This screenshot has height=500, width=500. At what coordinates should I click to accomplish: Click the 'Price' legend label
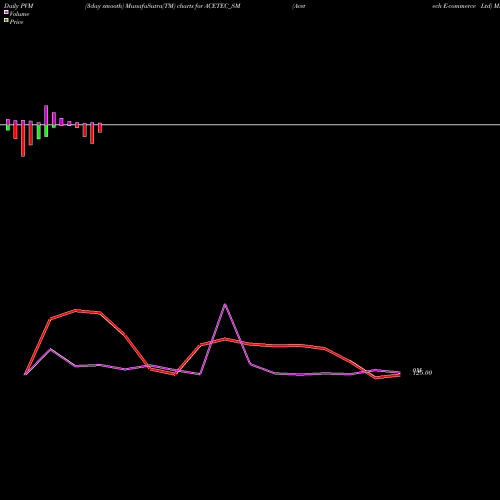[x=16, y=22]
